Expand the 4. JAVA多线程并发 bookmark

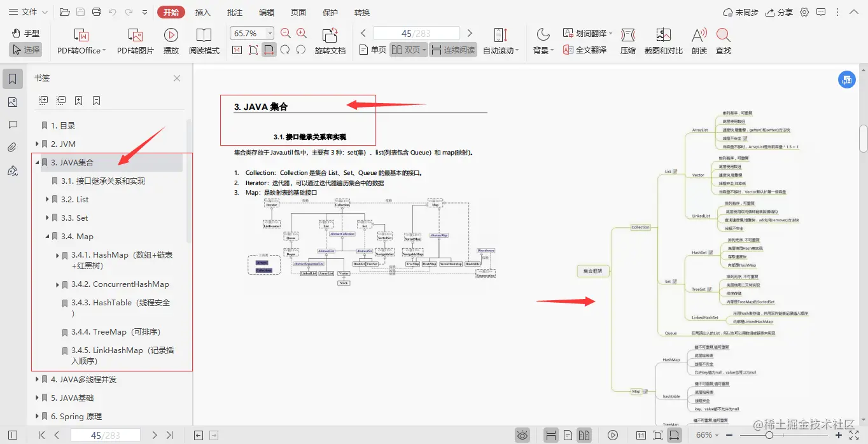tap(38, 379)
